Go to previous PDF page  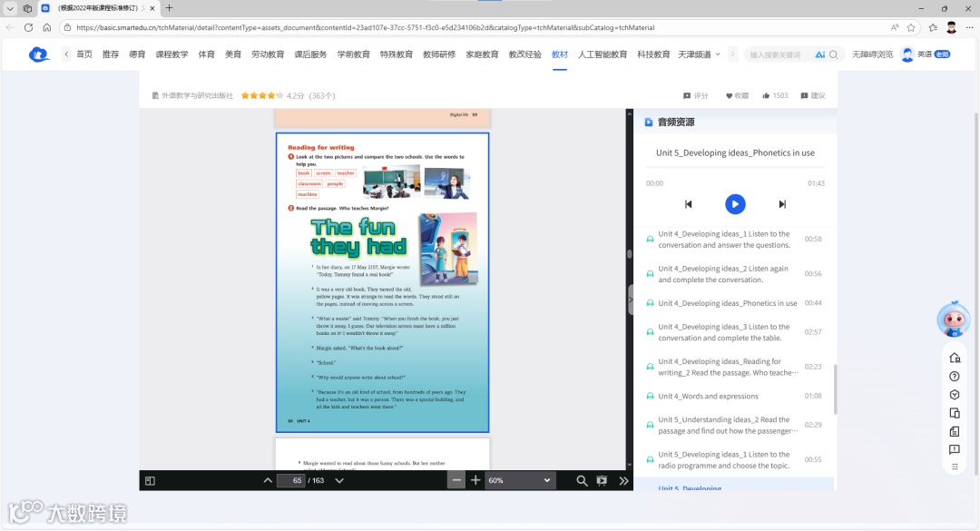(x=268, y=480)
